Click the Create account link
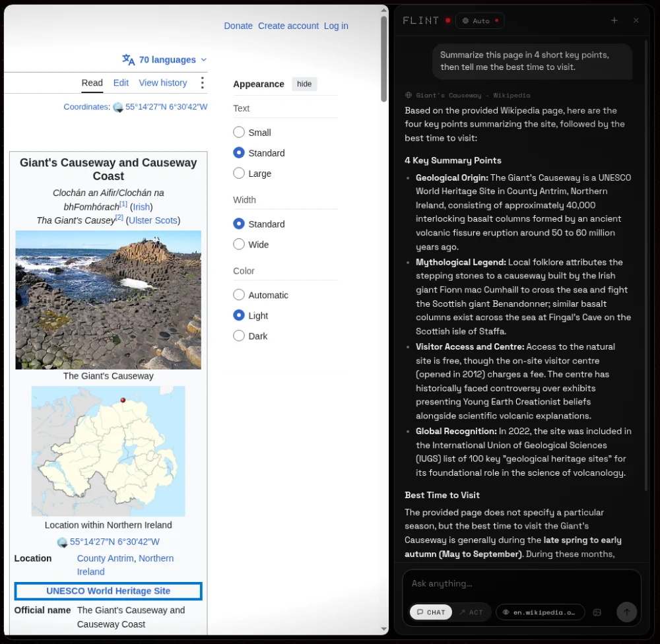Image resolution: width=660 pixels, height=644 pixels. coord(288,26)
